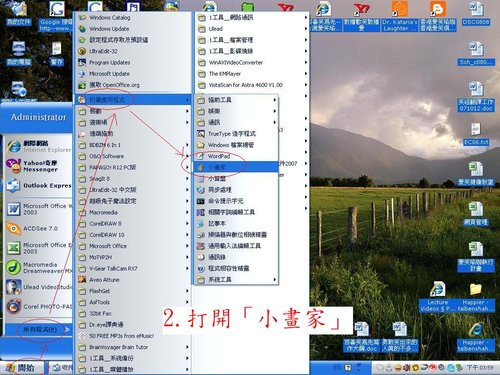Open Windows Catalog in the programs list
The height and width of the screenshot is (375, 500).
tap(133, 17)
